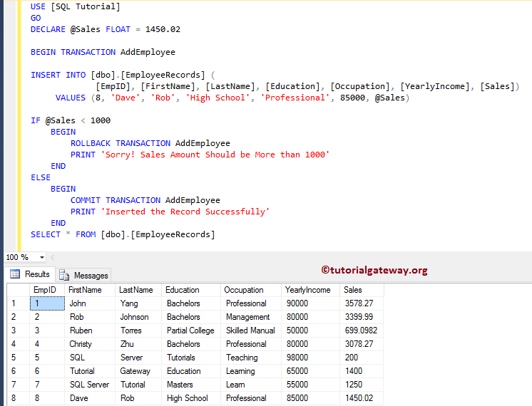
Task: Click the EmpID column header
Action: (x=45, y=290)
